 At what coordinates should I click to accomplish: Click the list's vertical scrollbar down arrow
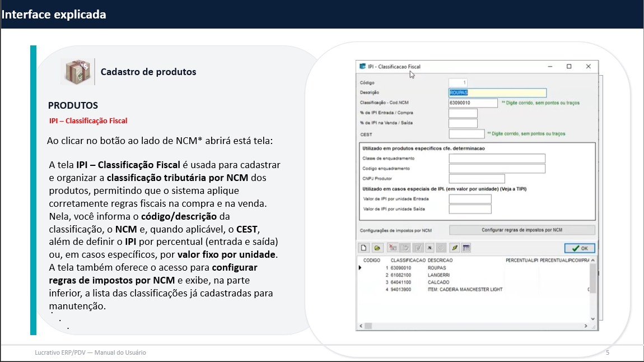tap(594, 319)
